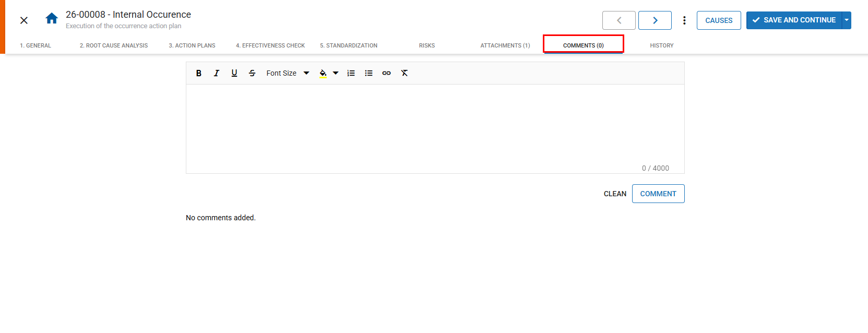The width and height of the screenshot is (868, 333).
Task: Expand the highlight color picker arrow
Action: [x=336, y=74]
